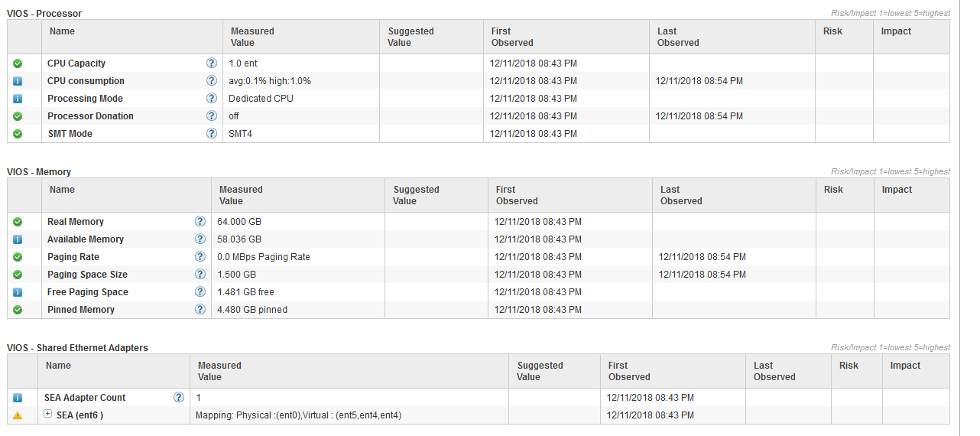
Task: Open SEA Adapter Count help icon
Action: pos(179,398)
